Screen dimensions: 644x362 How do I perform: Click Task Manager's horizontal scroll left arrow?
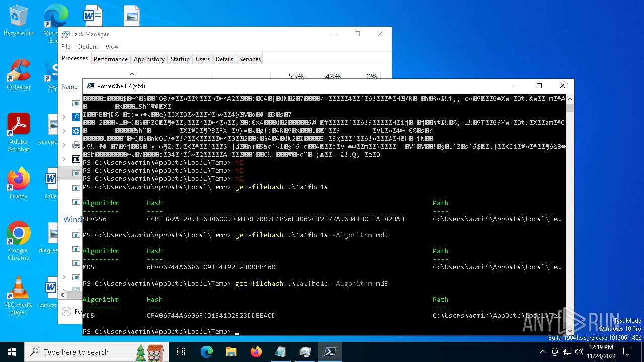pyautogui.click(x=63, y=295)
